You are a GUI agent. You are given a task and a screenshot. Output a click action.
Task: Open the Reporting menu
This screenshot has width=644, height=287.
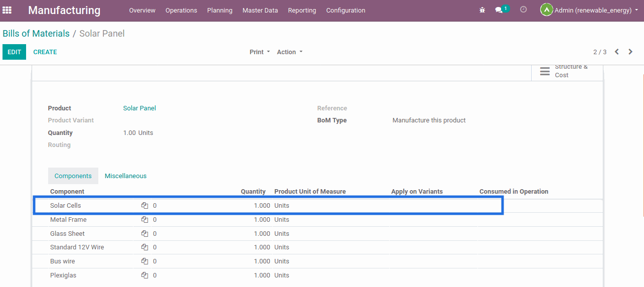coord(302,11)
